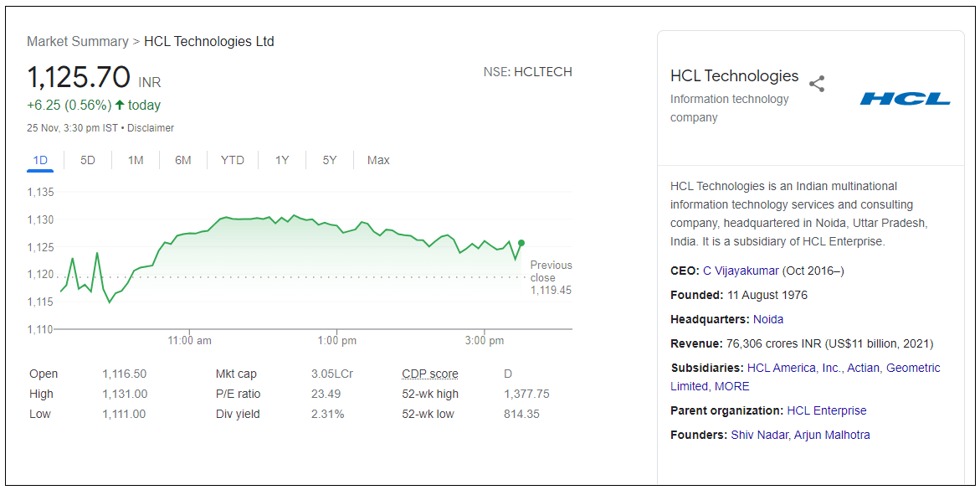Switch chart to 6M range

(x=182, y=160)
